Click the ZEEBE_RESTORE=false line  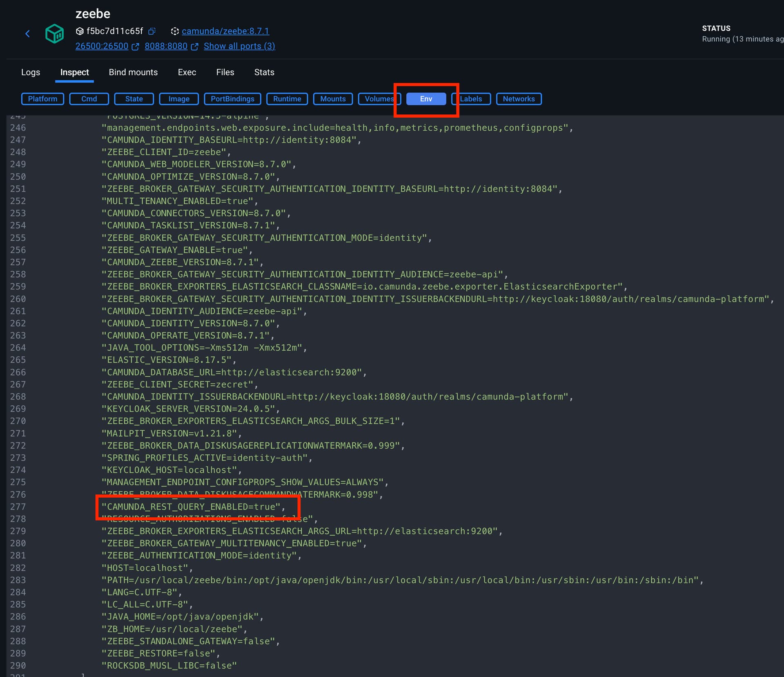[161, 654]
